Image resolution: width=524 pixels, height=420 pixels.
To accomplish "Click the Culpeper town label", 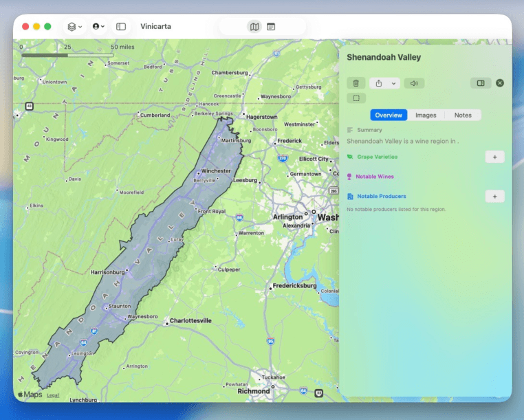I will click(x=229, y=269).
